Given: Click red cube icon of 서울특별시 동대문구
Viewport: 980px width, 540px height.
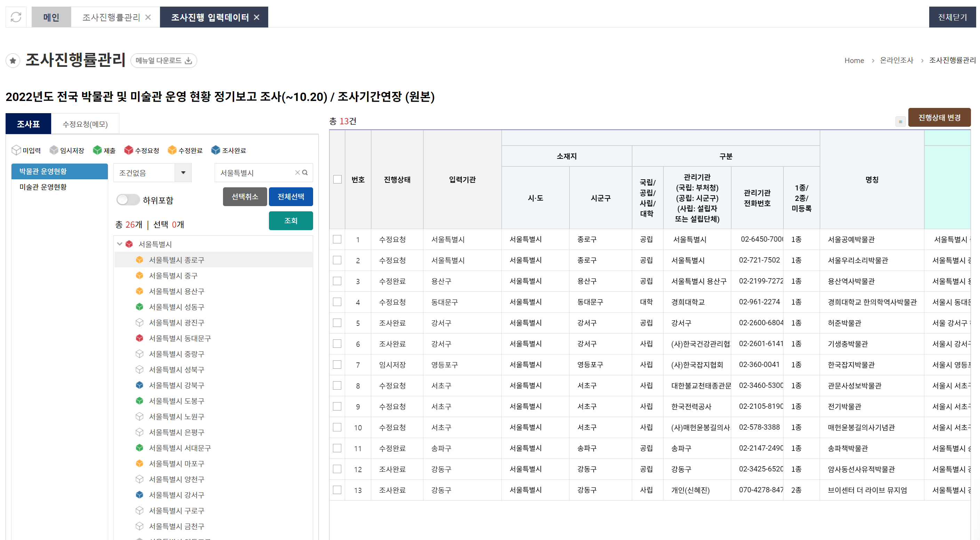Looking at the screenshot, I should pos(140,338).
